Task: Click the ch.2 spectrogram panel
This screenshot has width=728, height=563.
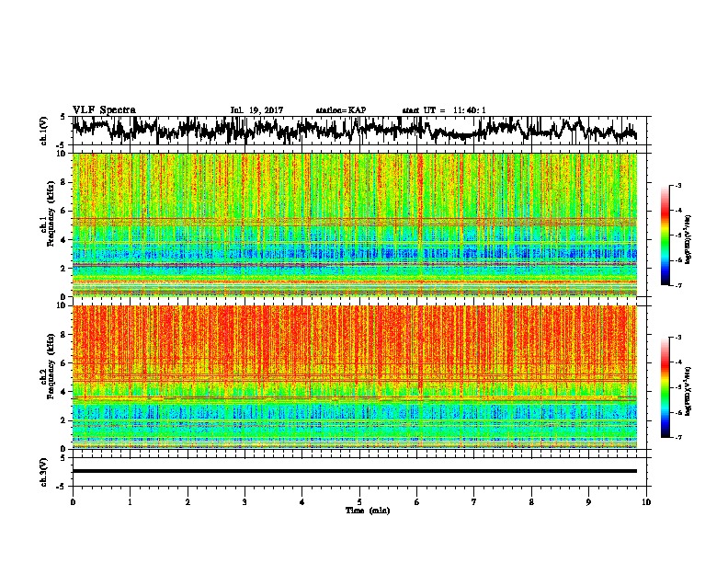Action: 355,377
